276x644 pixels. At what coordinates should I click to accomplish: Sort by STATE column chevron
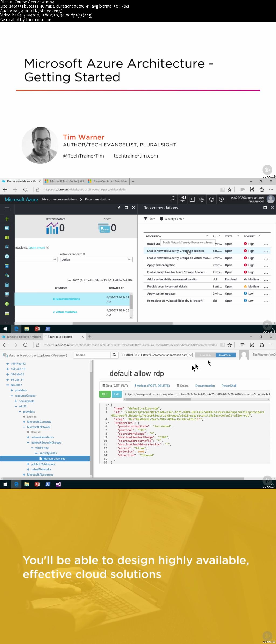click(x=238, y=236)
